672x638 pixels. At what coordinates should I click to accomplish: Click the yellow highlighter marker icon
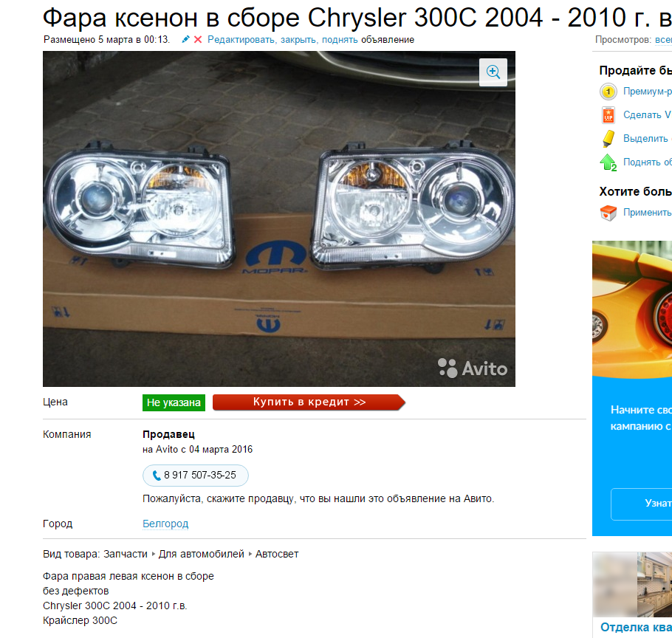click(608, 138)
